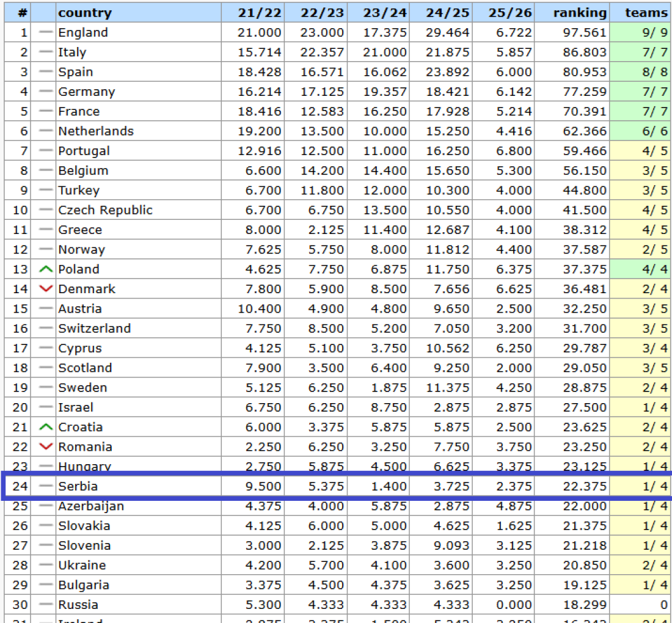Image resolution: width=672 pixels, height=623 pixels.
Task: Open the Czech Republic country link
Action: (105, 210)
